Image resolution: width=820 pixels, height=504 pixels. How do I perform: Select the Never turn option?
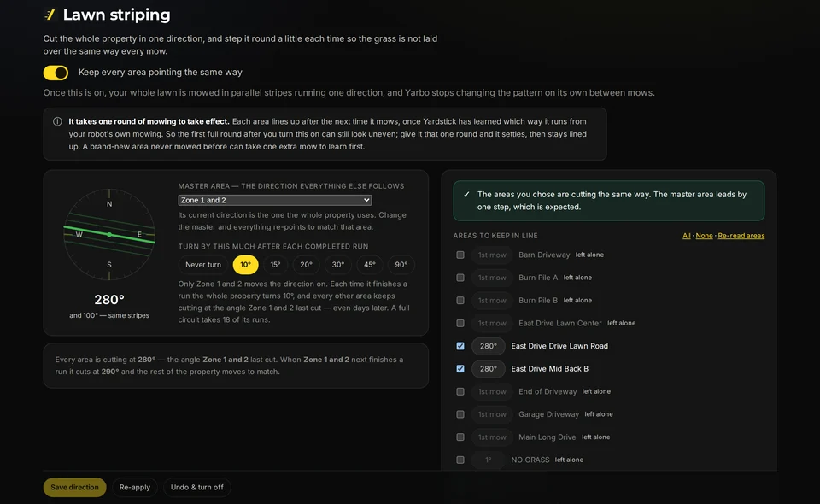203,265
